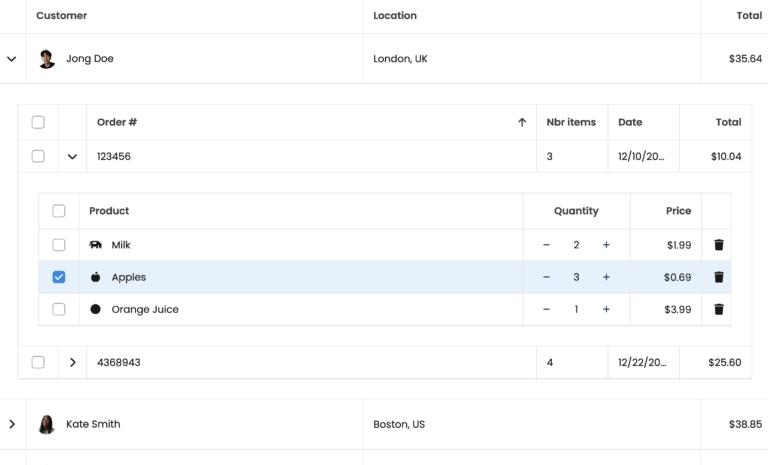This screenshot has width=768, height=465.
Task: Decrease Apples quantity with minus button
Action: click(x=546, y=277)
